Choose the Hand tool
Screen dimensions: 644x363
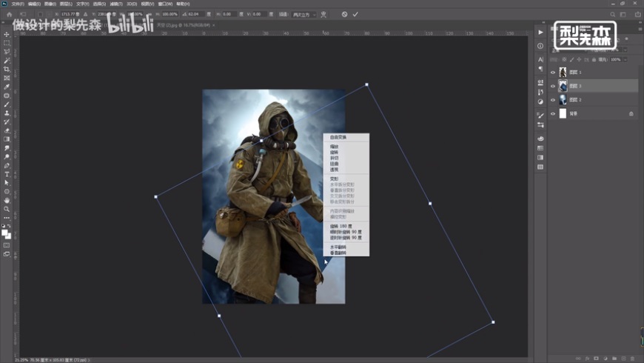pyautogui.click(x=7, y=200)
